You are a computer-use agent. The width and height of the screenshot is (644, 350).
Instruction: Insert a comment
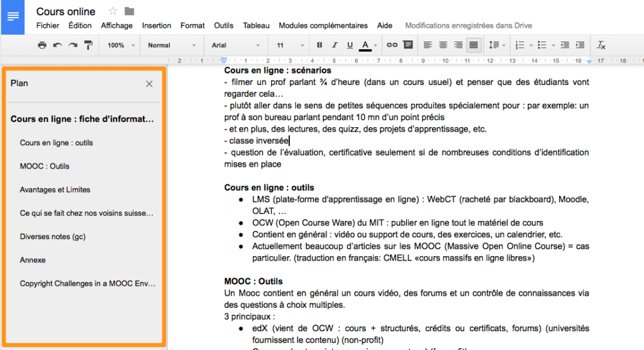point(408,45)
